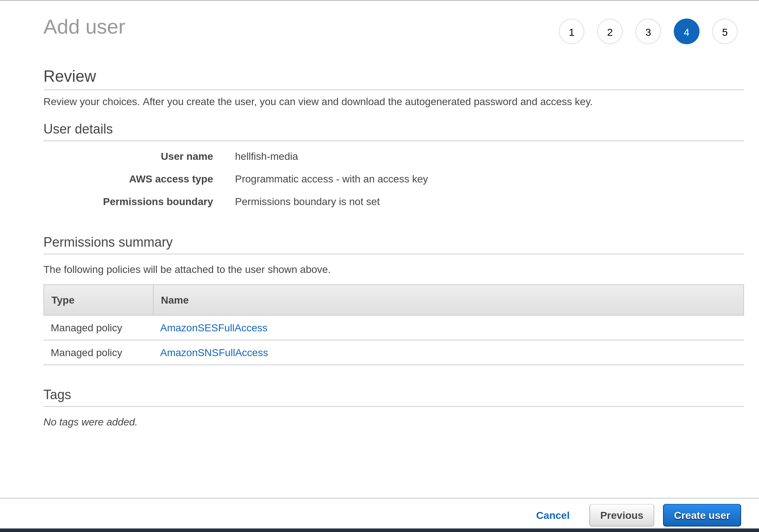759x532 pixels.
Task: Open the AmazonSNSFullAccess policy link
Action: [x=214, y=352]
